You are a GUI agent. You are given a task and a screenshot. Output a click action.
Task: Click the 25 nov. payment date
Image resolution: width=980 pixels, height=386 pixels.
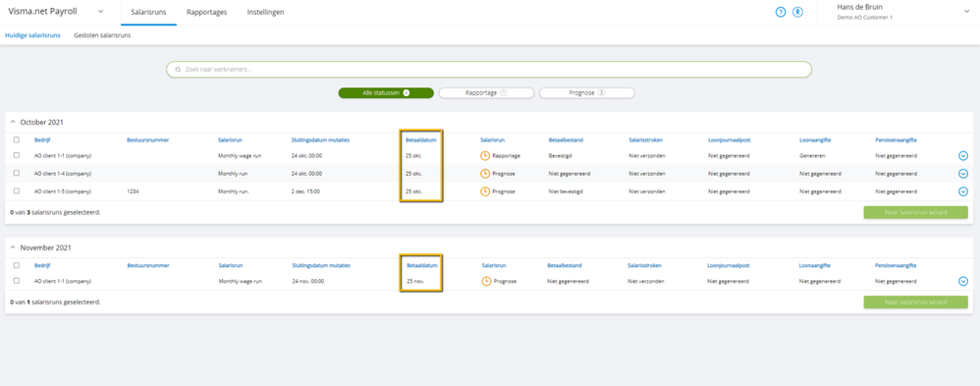tap(415, 282)
